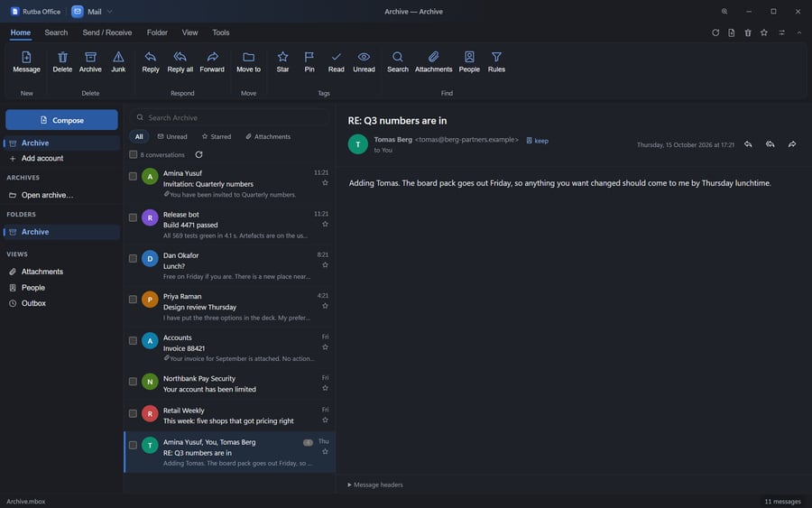Select the Archive folder under Folders
The width and height of the screenshot is (812, 508).
tap(61, 232)
